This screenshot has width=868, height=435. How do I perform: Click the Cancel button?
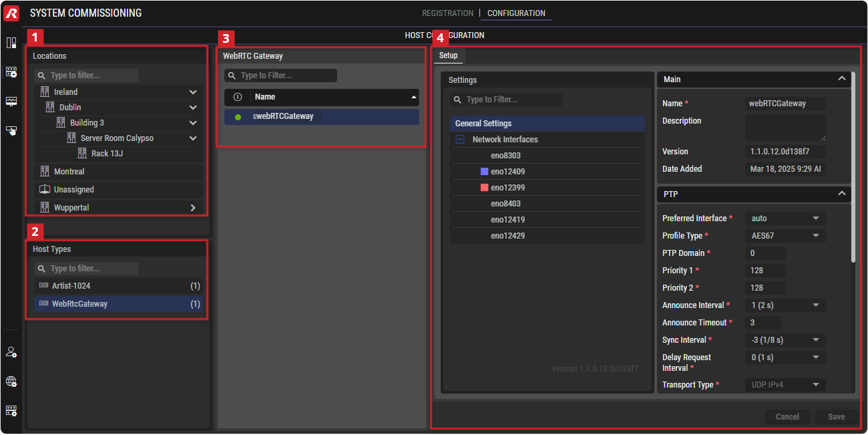pyautogui.click(x=787, y=417)
